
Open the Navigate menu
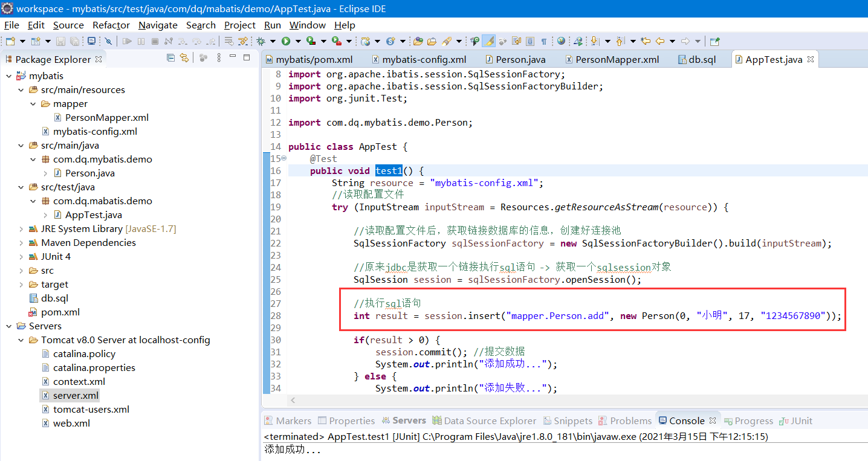(158, 25)
